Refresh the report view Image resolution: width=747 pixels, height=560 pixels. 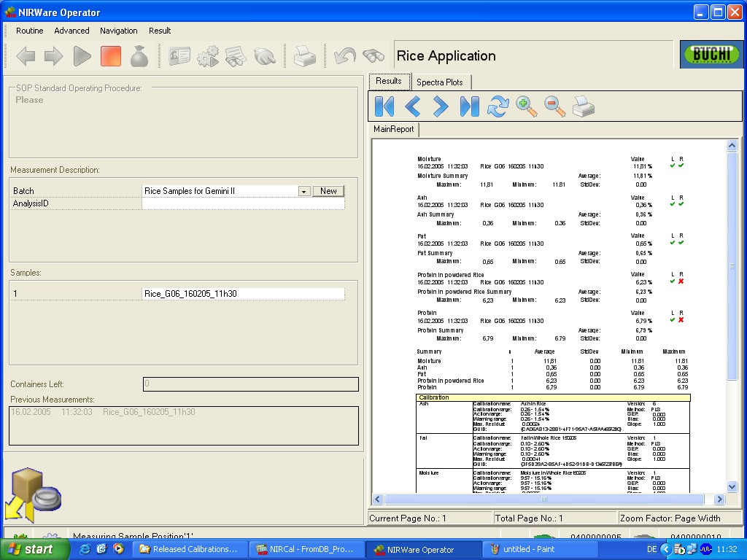[498, 106]
